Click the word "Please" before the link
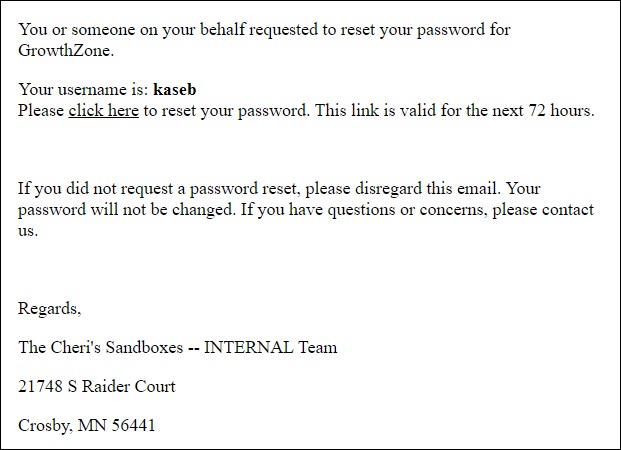This screenshot has width=621, height=450. [41, 111]
